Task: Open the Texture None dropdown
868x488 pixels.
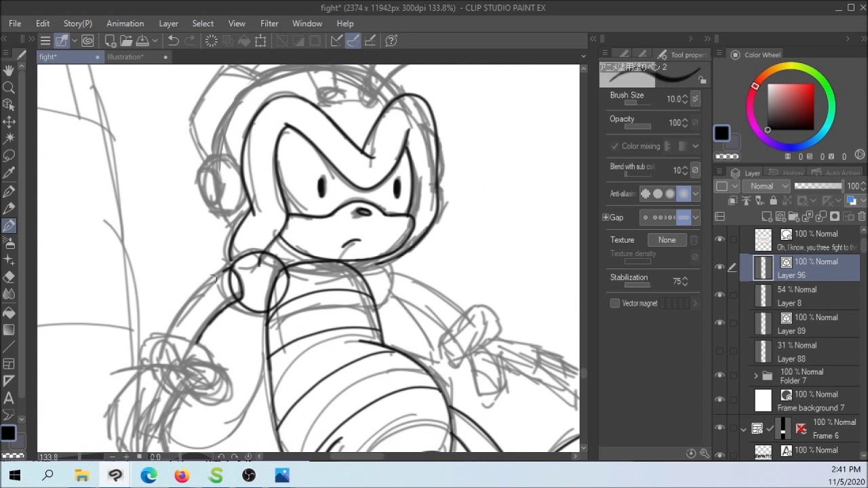Action: pos(667,240)
